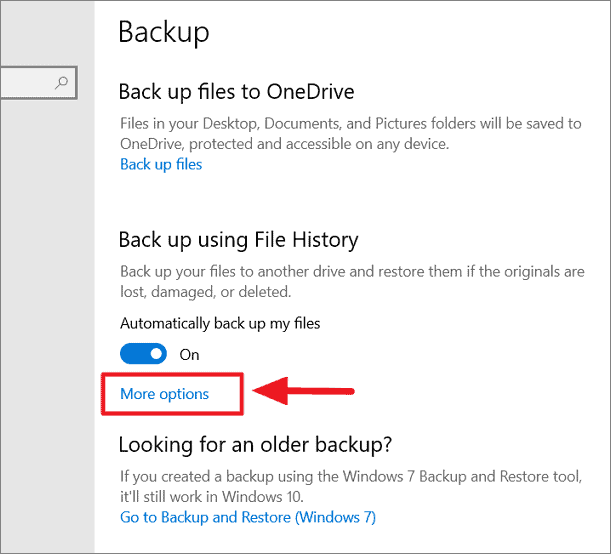Click the Automatically back up my files label
Image resolution: width=611 pixels, height=554 pixels.
220,323
